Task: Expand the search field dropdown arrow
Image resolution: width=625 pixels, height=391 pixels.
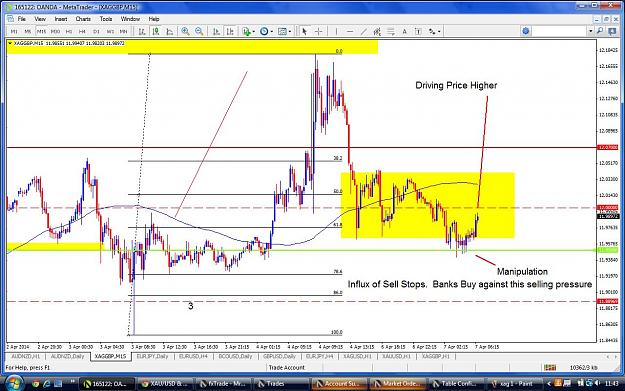Action: [591, 31]
